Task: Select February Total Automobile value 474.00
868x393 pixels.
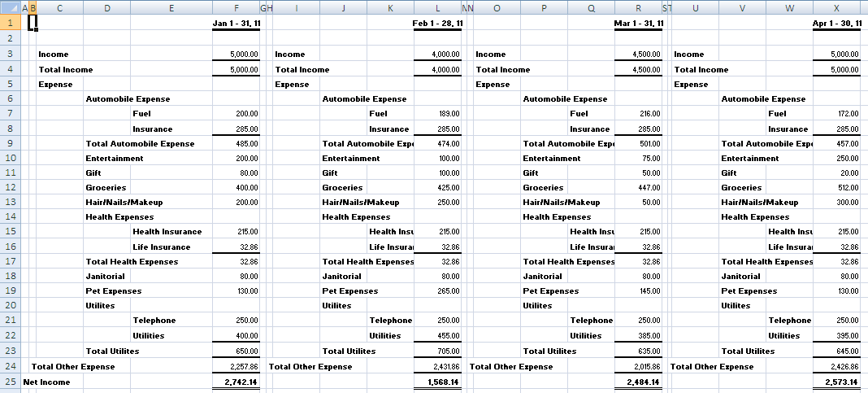Action: click(438, 143)
